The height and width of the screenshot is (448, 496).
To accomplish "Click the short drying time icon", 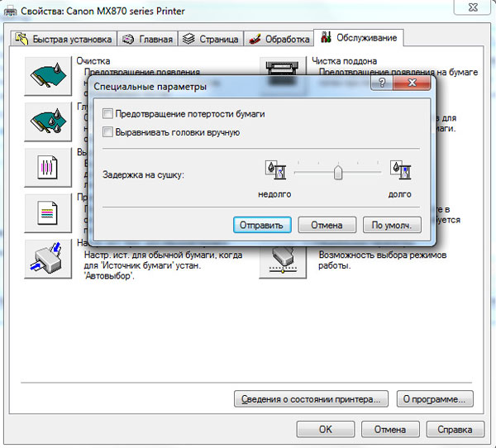I will pyautogui.click(x=275, y=170).
